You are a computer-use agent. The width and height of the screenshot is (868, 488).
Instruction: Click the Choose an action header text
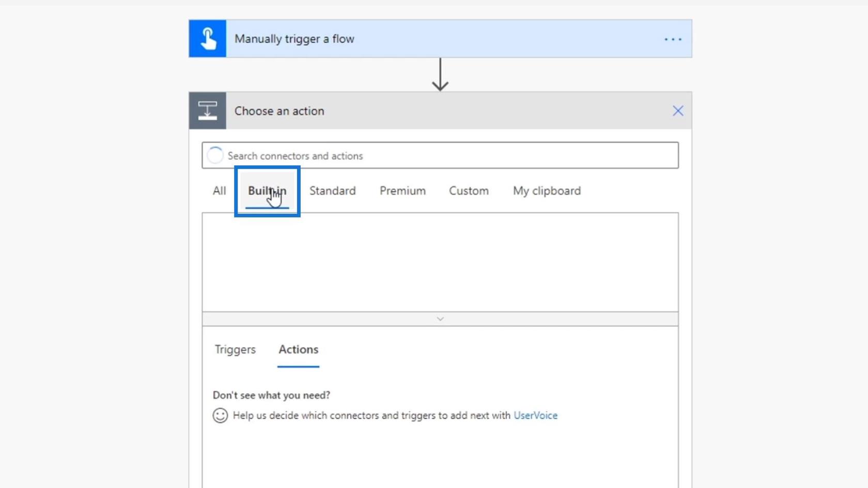pos(280,111)
